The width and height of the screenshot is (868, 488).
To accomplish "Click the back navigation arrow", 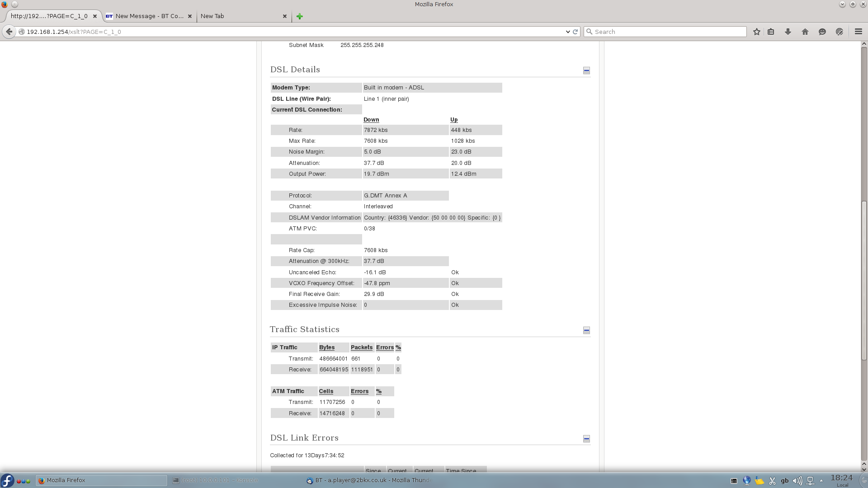I will pyautogui.click(x=9, y=32).
